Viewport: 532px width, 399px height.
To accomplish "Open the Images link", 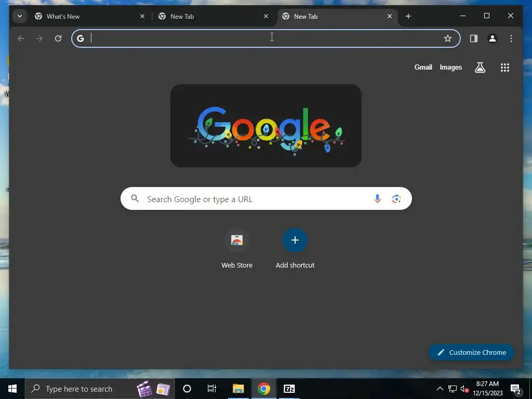I will click(x=450, y=67).
